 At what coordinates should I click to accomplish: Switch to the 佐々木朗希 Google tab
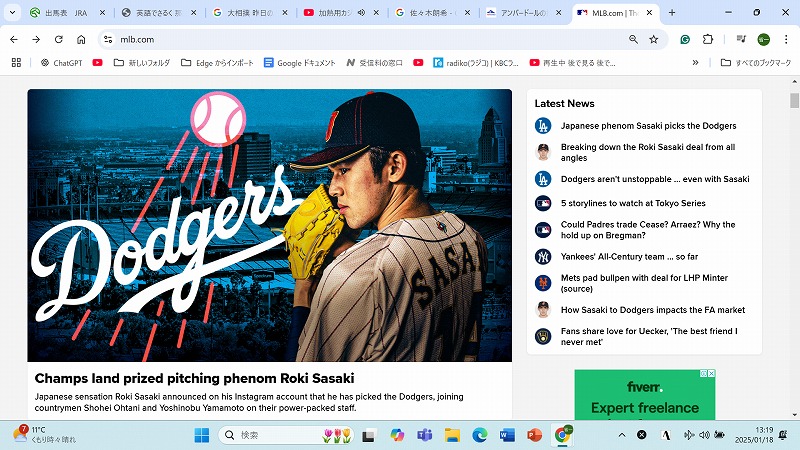coord(433,13)
